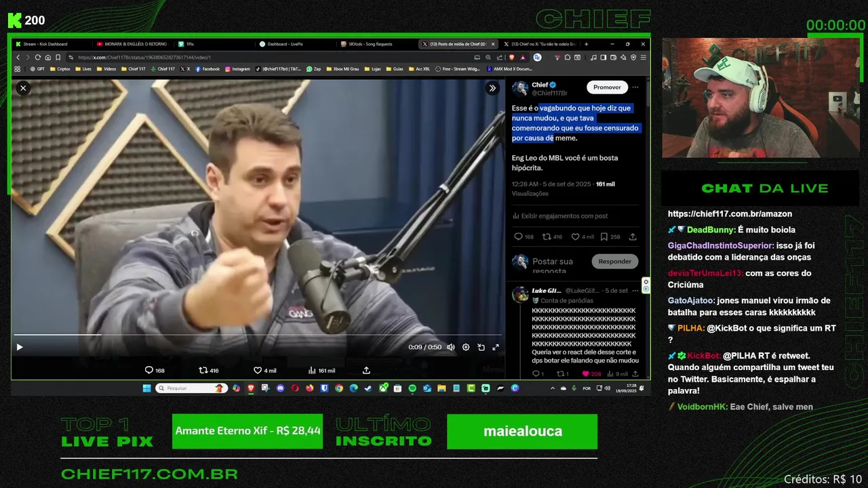Collapse the tweet sidebar with double-chevron icon

493,88
